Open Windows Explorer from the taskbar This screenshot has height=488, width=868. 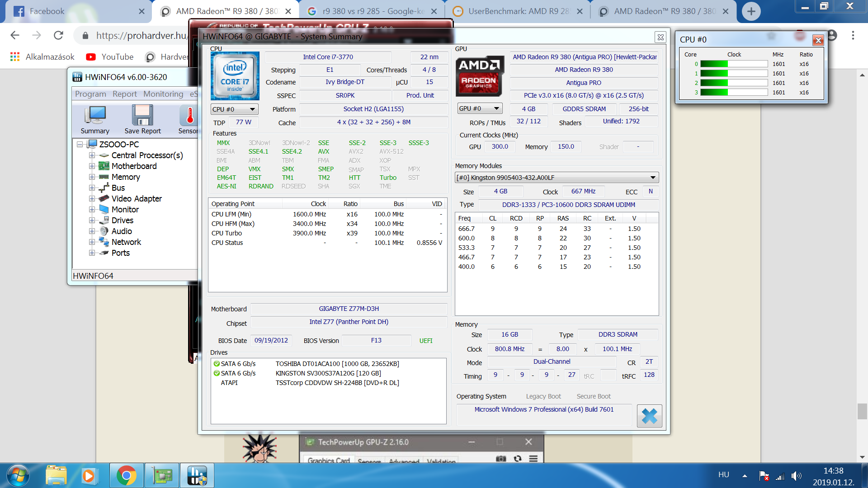56,476
